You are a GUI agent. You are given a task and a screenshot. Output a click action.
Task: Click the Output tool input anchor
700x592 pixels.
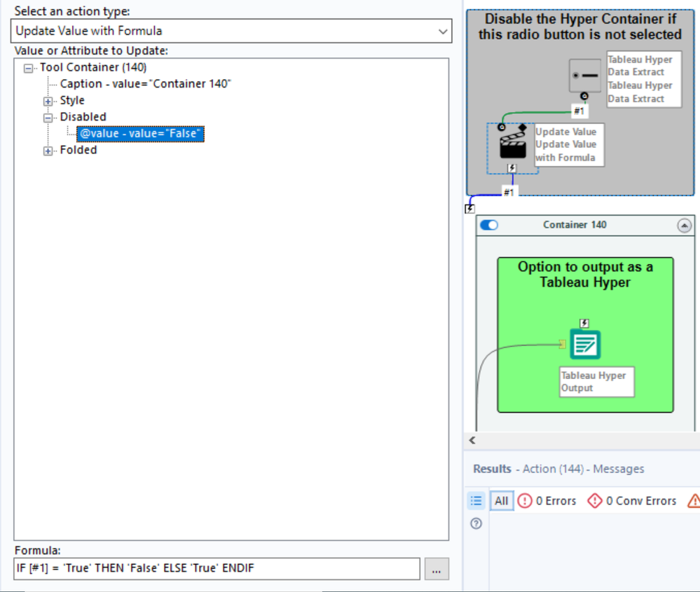[563, 344]
